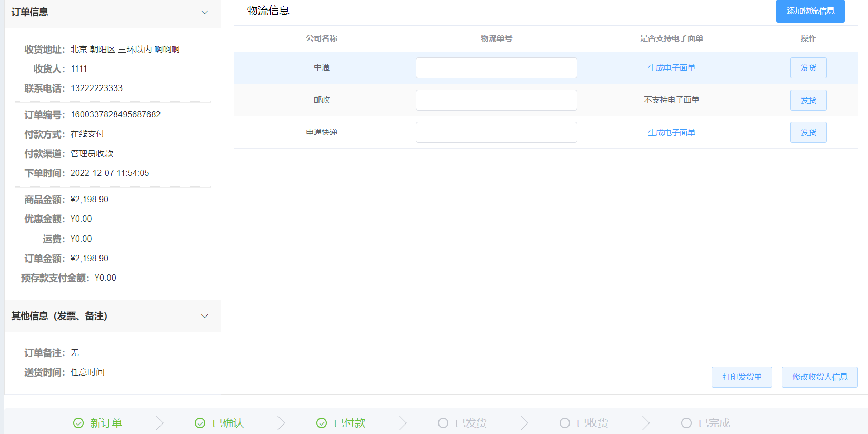The width and height of the screenshot is (868, 434).
Task: Click the 修改收货人信息 button
Action: pos(820,377)
